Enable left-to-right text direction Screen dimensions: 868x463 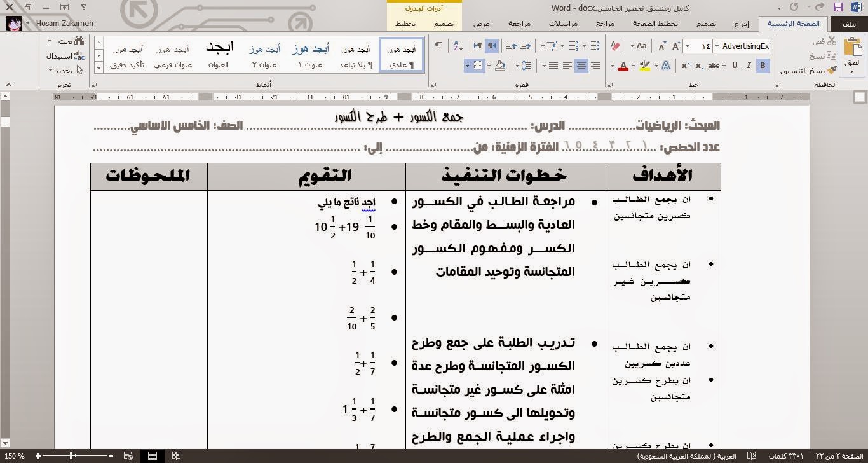point(477,46)
